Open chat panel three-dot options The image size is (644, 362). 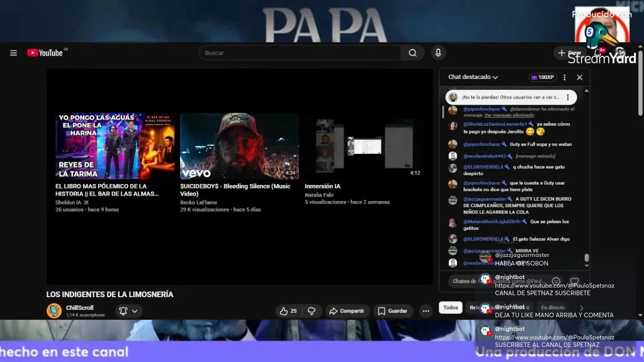[565, 77]
